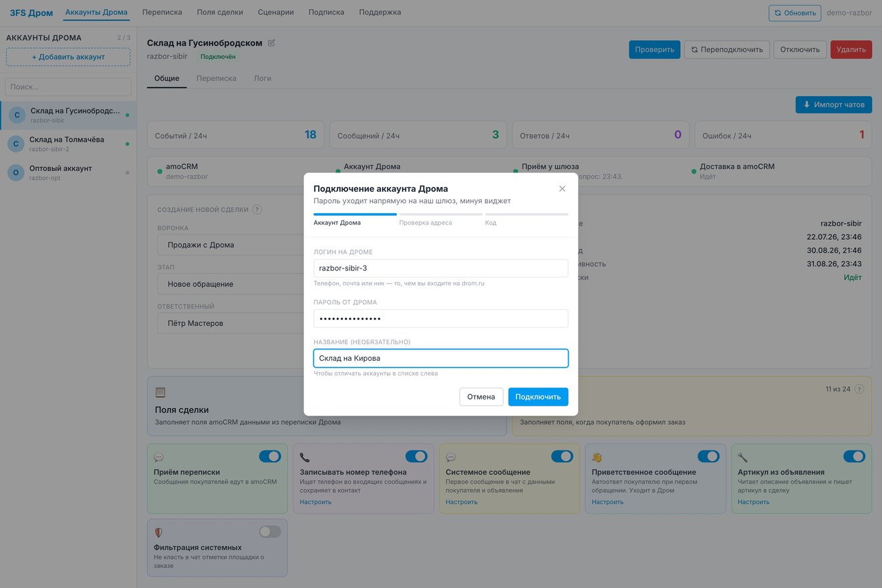Screen dimensions: 882x588
Task: Confirm with the Подключить button
Action: tap(539, 397)
